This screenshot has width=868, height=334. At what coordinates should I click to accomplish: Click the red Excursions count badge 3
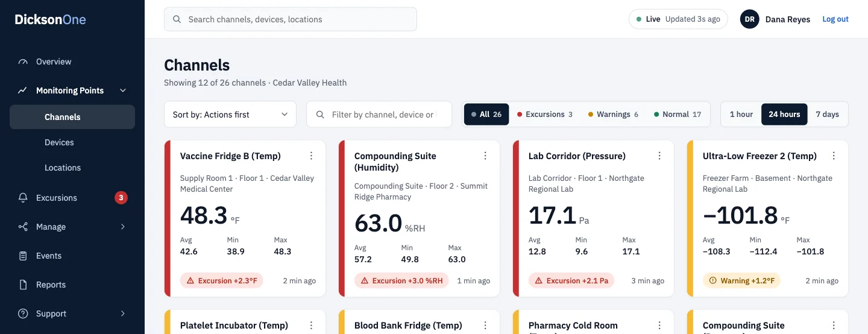tap(121, 198)
